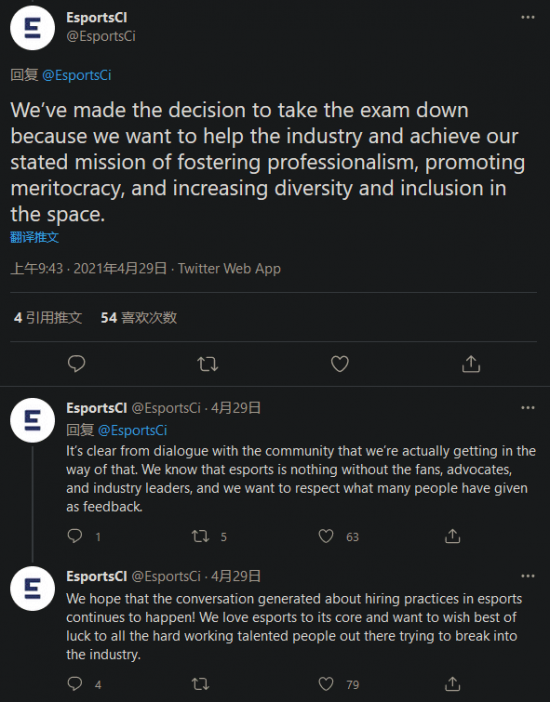
Task: Share the community dialogue reply tweet
Action: pyautogui.click(x=452, y=536)
